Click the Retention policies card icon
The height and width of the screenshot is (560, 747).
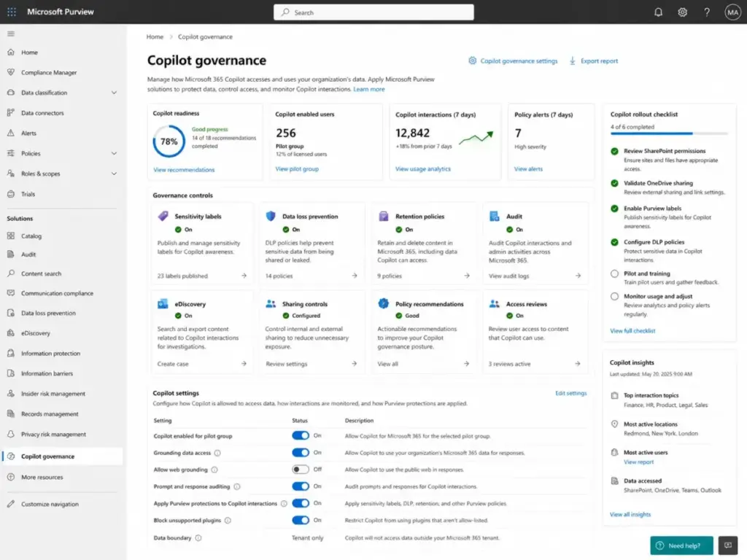tap(384, 216)
